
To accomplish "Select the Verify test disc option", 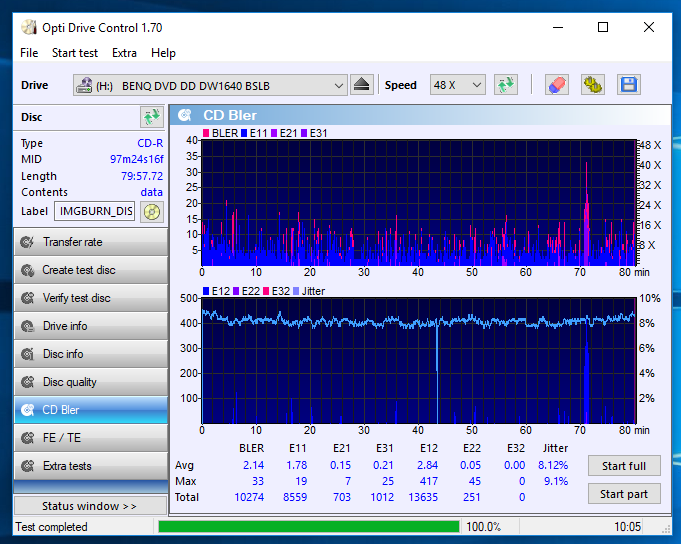I will [x=91, y=298].
